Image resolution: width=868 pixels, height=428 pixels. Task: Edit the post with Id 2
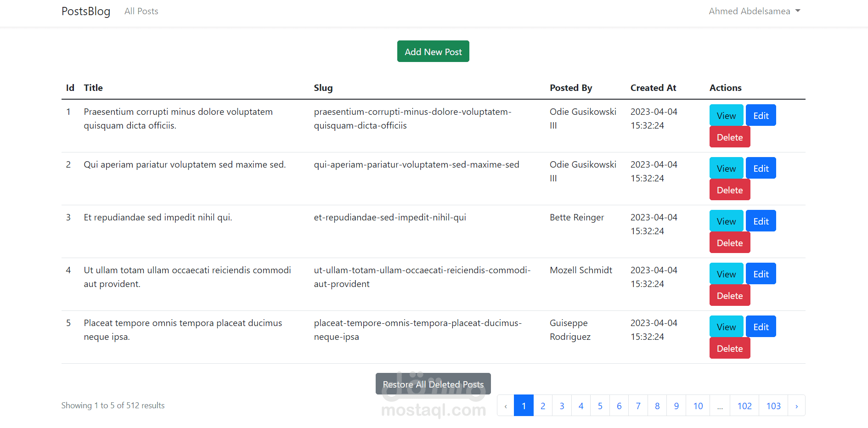[x=761, y=168]
